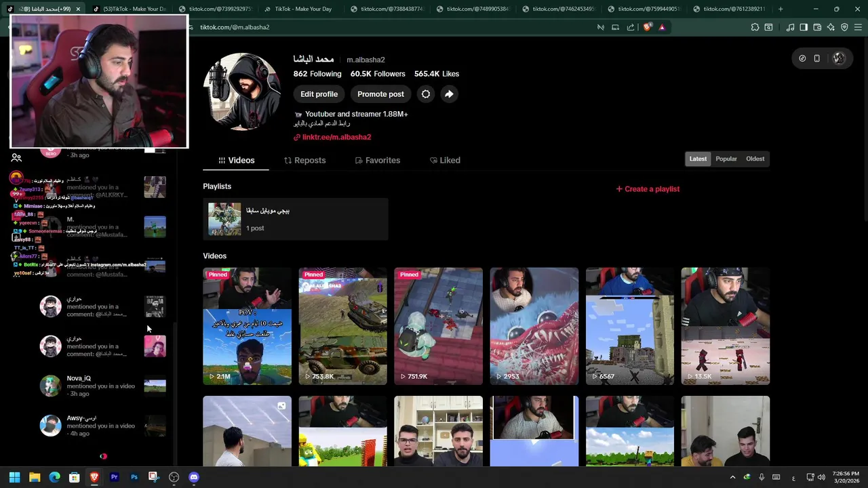Open the 862 Following list
Screen dimensions: 868x488
[x=317, y=74]
